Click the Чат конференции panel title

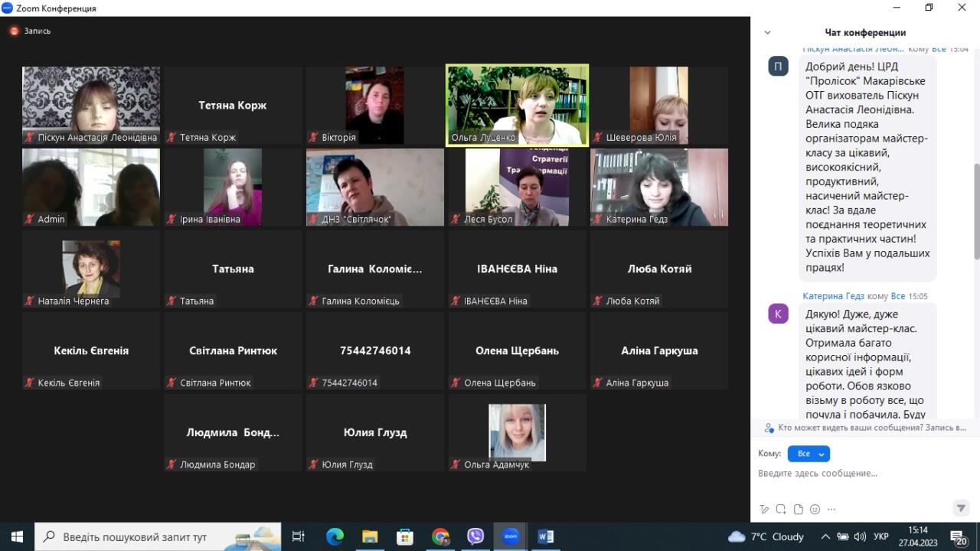865,33
